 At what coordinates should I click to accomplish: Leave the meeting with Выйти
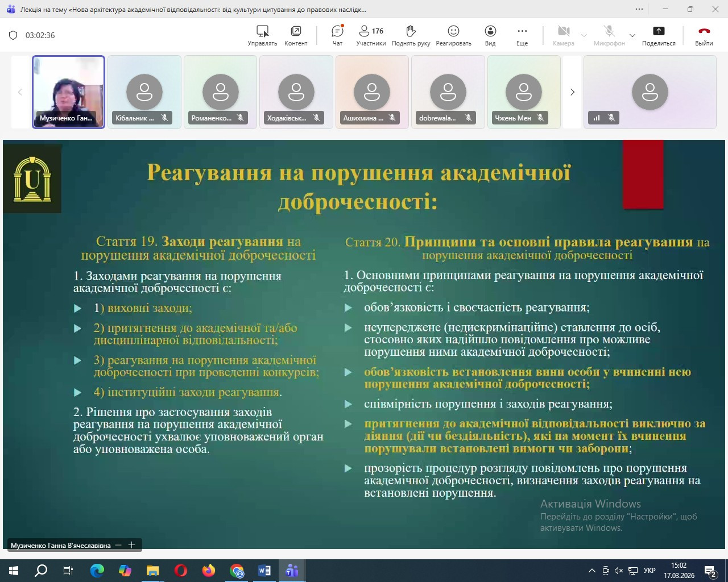point(704,35)
